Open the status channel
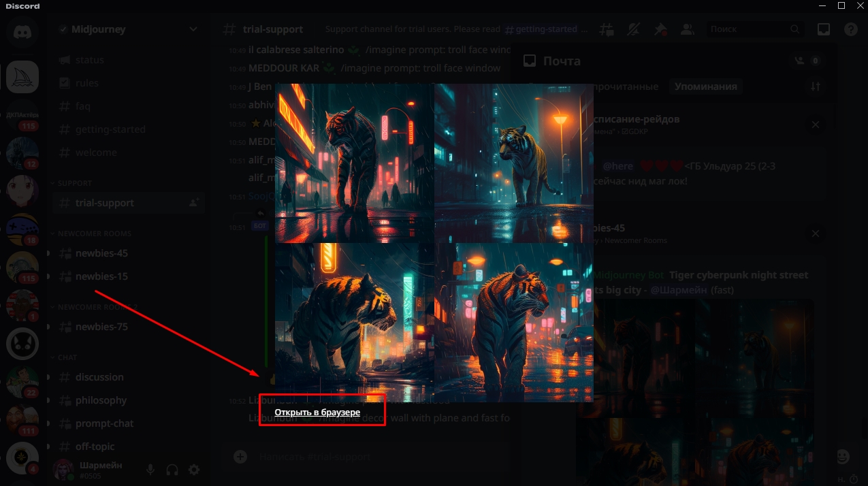Image resolution: width=868 pixels, height=486 pixels. (129, 60)
